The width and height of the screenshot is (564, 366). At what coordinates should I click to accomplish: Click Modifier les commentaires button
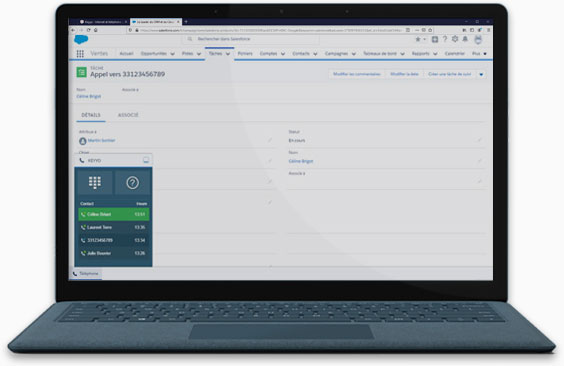[356, 74]
